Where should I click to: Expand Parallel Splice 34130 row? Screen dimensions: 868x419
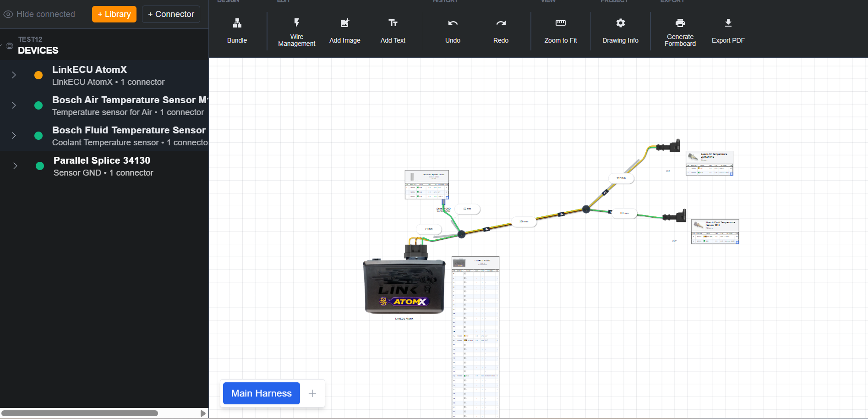point(15,166)
